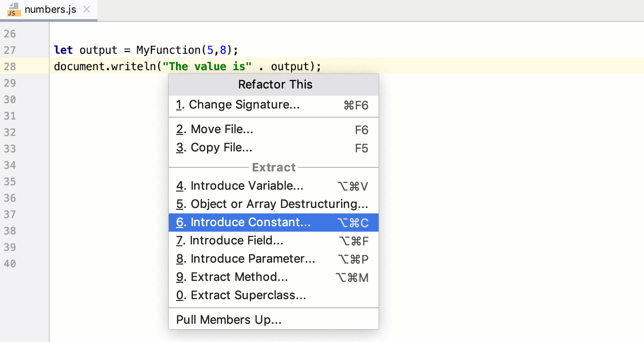The height and width of the screenshot is (342, 644).
Task: Close the numbers.js tab
Action: coord(87,8)
